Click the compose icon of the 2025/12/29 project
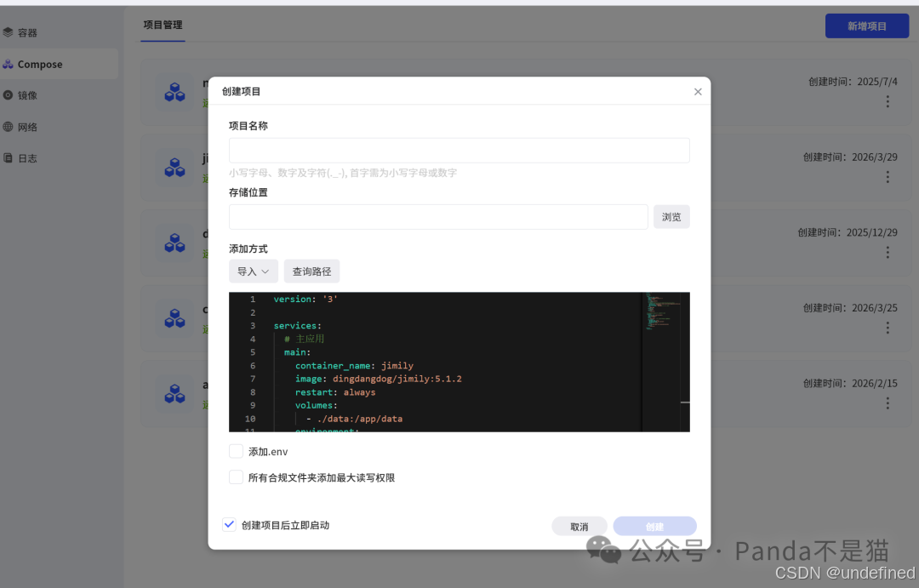Image resolution: width=919 pixels, height=588 pixels. pyautogui.click(x=174, y=243)
